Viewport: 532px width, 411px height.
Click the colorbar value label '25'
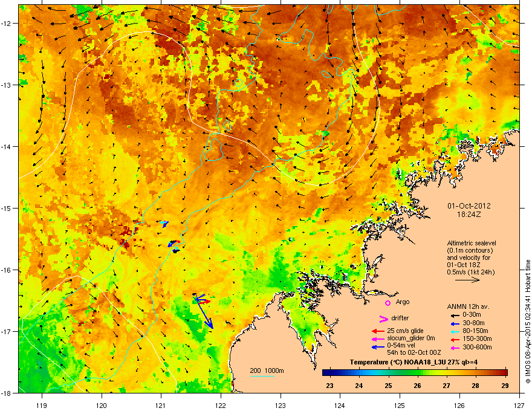[x=388, y=386]
